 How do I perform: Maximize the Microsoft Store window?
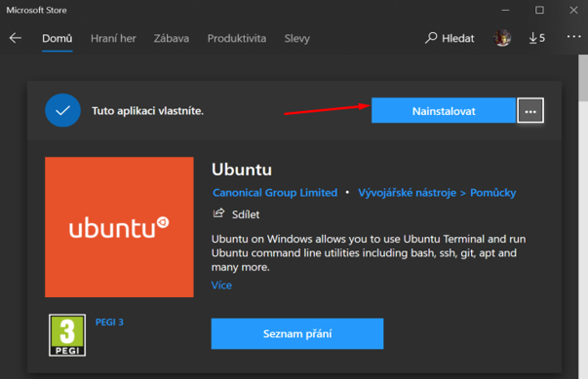(x=539, y=10)
